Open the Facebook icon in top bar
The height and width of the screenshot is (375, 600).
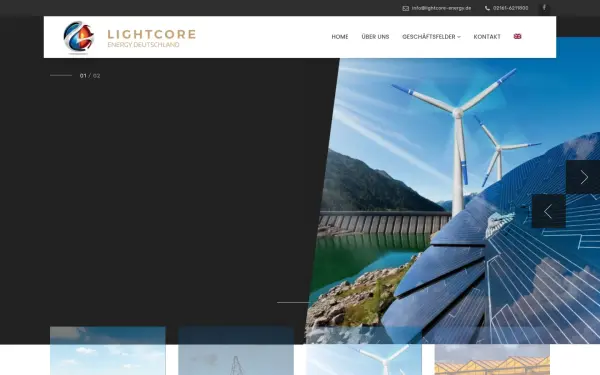pyautogui.click(x=544, y=8)
